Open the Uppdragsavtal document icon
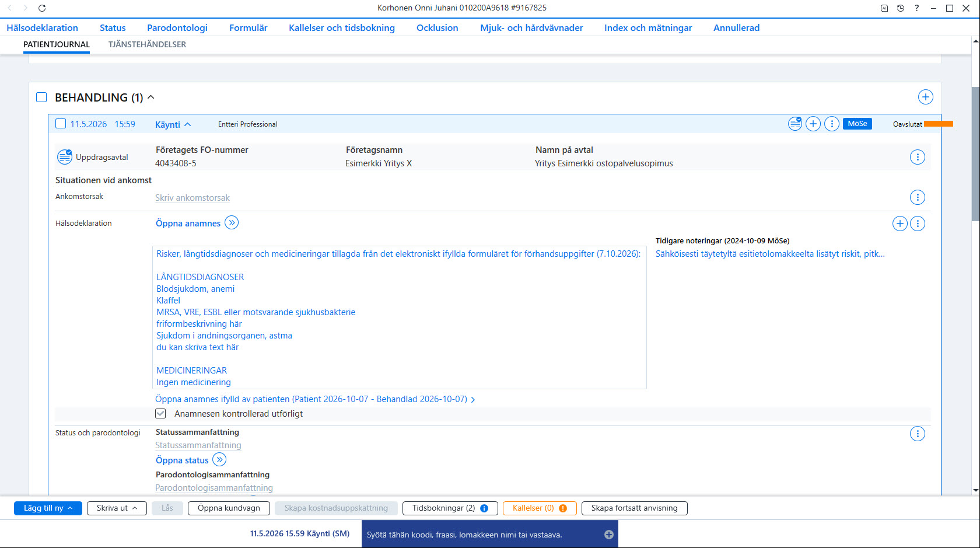Screen dimensions: 980x548 click(x=64, y=157)
